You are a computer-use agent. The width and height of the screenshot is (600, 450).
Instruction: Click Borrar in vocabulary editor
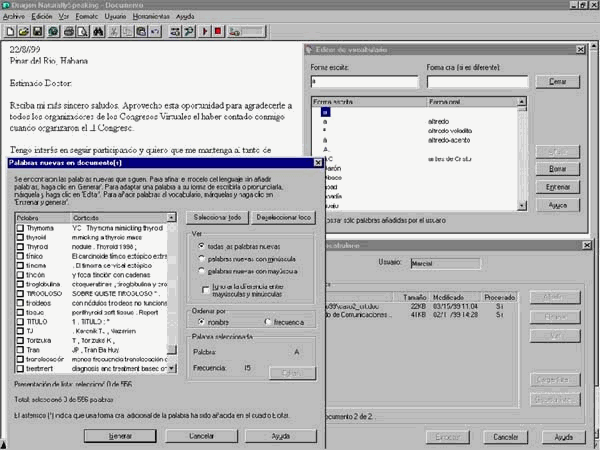[558, 169]
